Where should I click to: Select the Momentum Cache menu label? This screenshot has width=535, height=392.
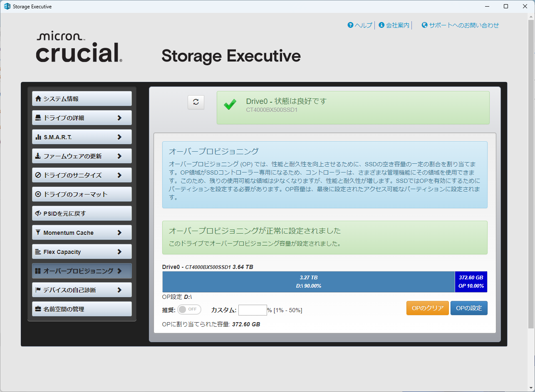pyautogui.click(x=69, y=233)
